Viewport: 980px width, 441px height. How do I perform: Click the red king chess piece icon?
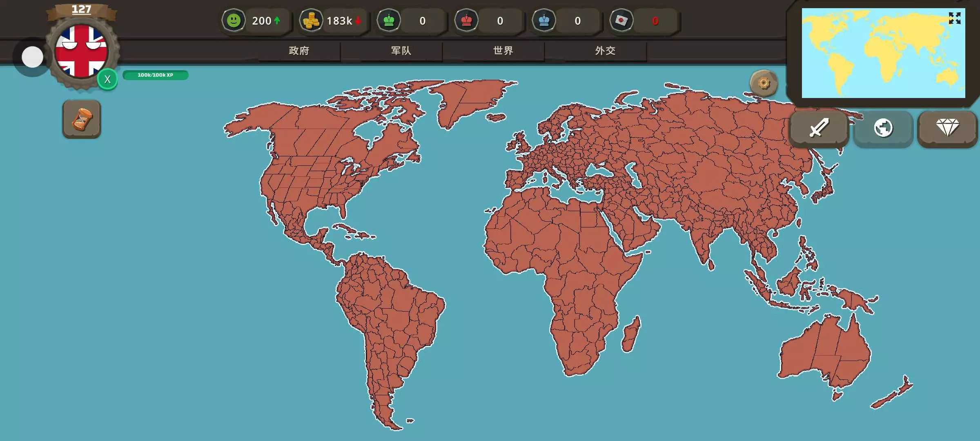[x=466, y=20]
